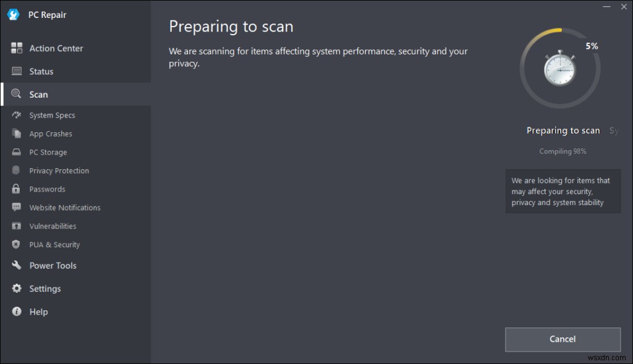Click the stopwatch image in the progress circle
Viewport: 633px width, 364px height.
click(559, 68)
